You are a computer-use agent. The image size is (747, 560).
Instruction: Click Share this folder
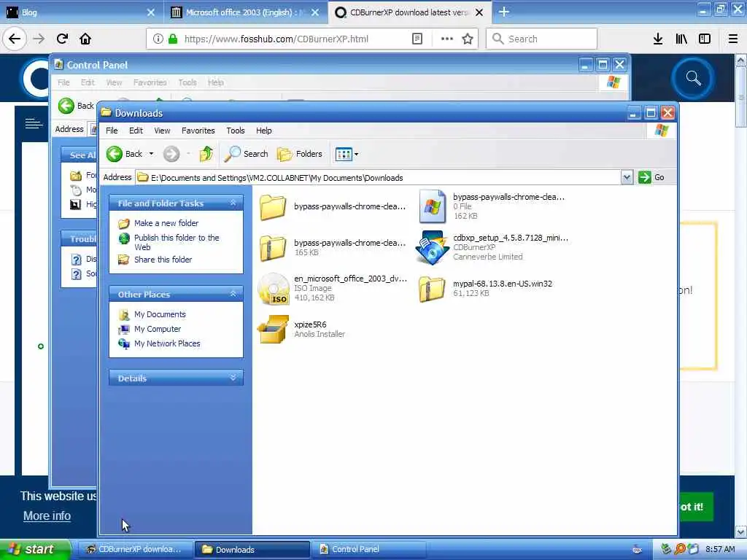pyautogui.click(x=163, y=260)
